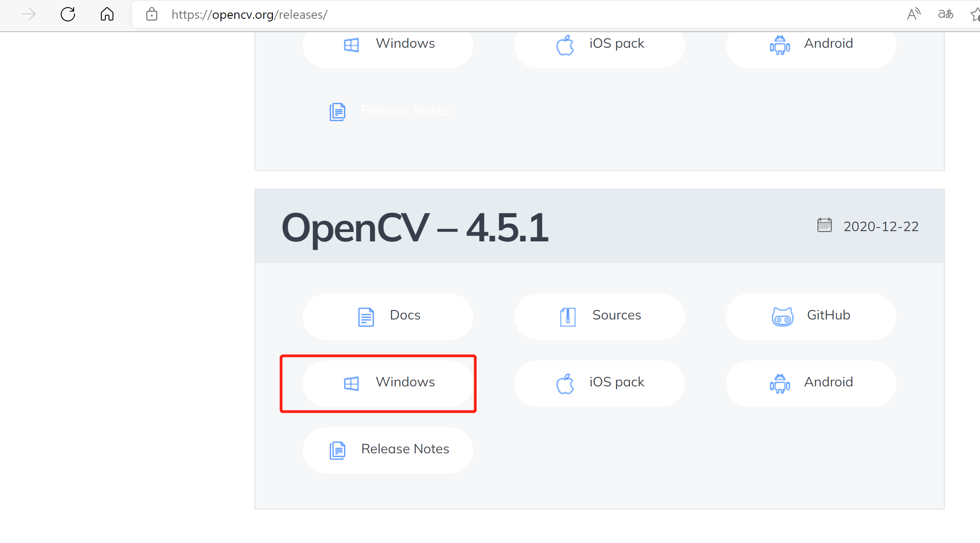Click the top iOS pack button
This screenshot has width=980, height=543.
point(599,45)
